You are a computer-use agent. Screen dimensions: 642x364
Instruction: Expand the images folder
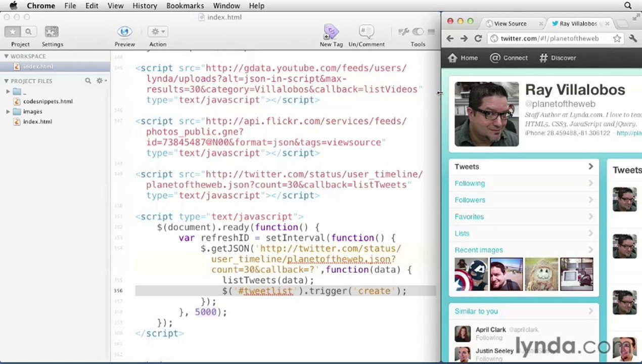(8, 111)
